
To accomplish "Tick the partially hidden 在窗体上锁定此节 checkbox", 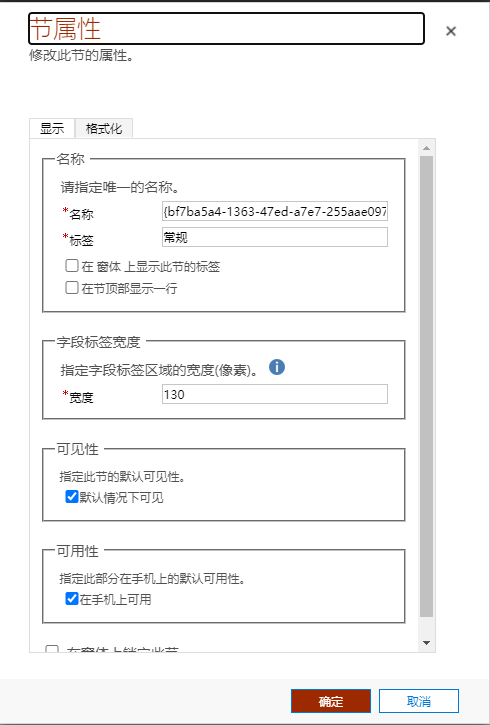I will coord(52,649).
